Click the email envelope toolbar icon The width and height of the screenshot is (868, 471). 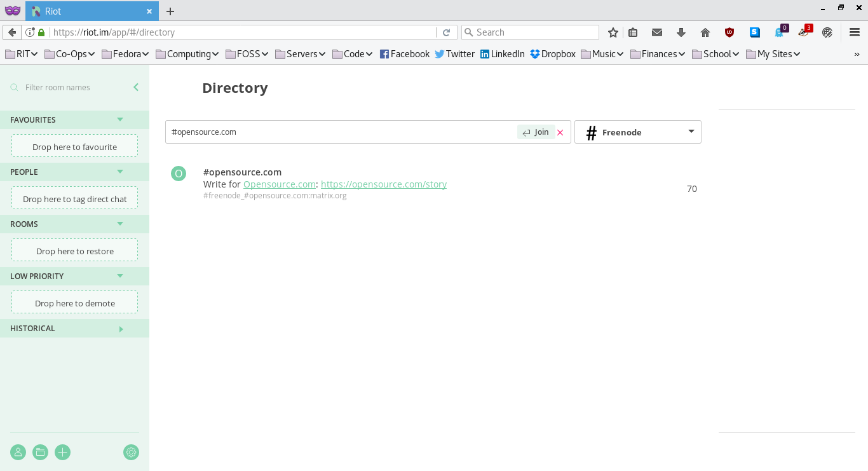(657, 32)
